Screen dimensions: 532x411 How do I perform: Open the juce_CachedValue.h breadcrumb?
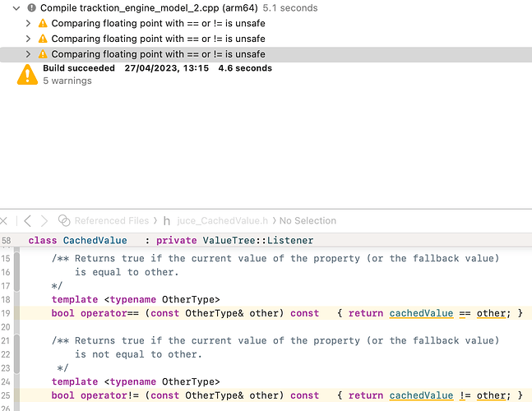click(x=222, y=221)
